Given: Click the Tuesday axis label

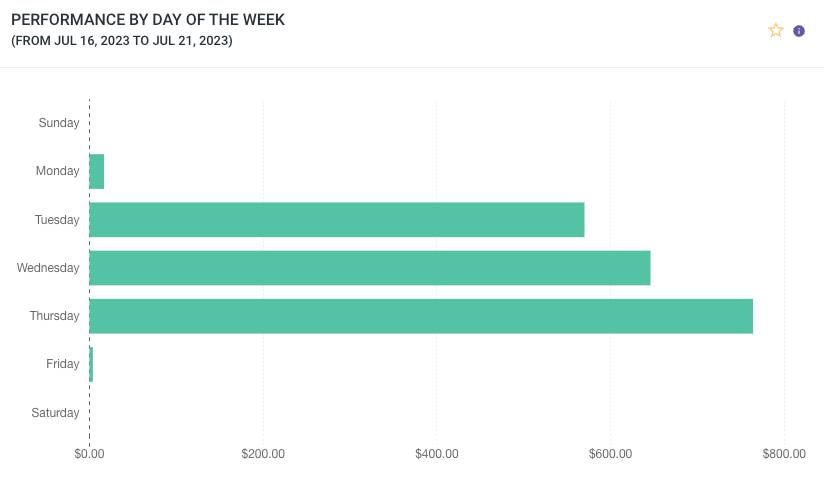Looking at the screenshot, I should pyautogui.click(x=57, y=220).
